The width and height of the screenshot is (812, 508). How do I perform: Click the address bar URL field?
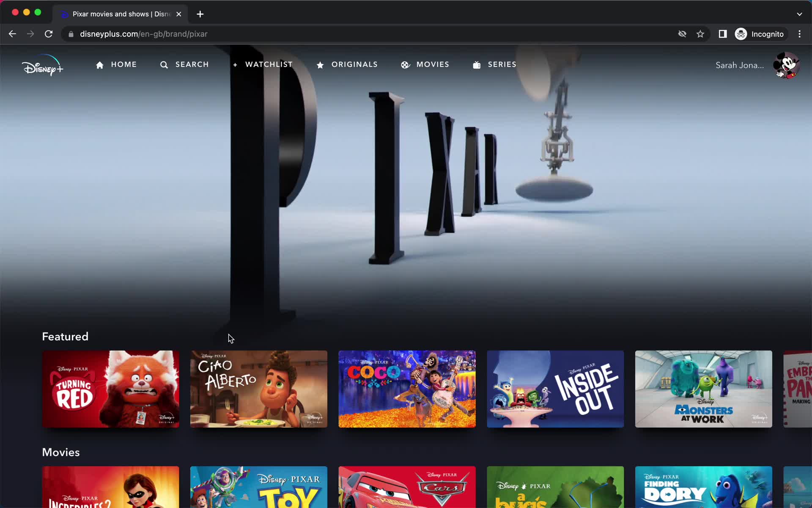[372, 34]
